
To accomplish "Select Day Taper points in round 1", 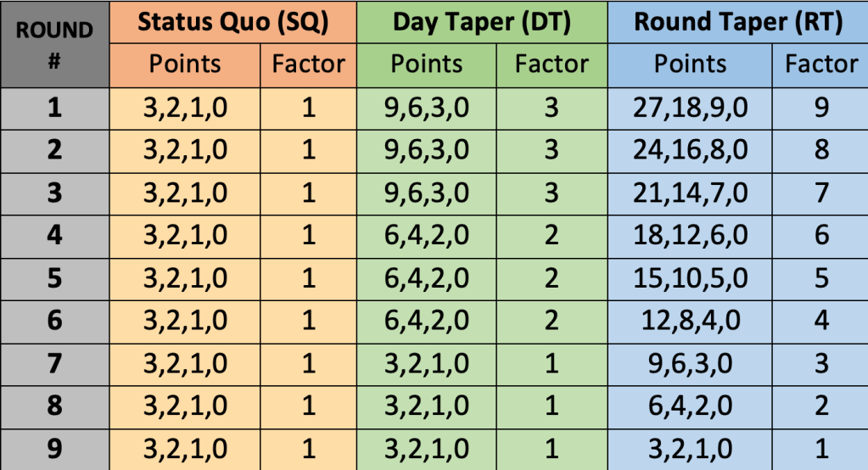I will (x=426, y=108).
